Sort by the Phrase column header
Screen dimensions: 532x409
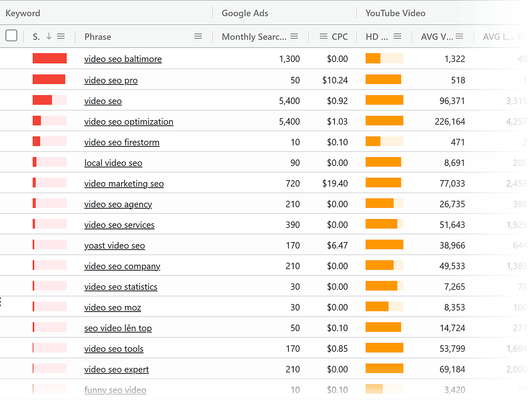point(98,37)
